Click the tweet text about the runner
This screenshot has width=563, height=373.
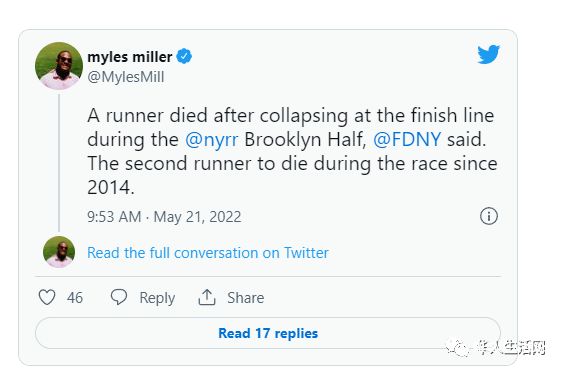292,151
